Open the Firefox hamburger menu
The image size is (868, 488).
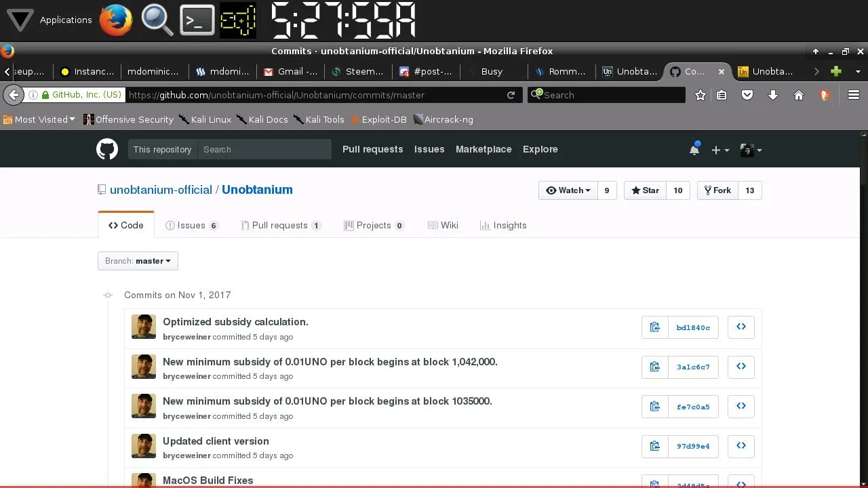click(854, 95)
